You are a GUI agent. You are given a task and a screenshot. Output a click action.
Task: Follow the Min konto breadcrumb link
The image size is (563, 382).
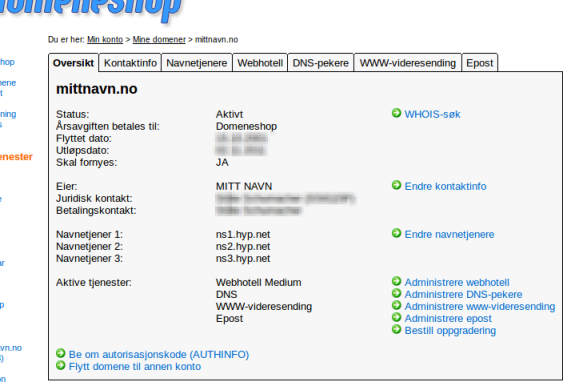pyautogui.click(x=105, y=39)
